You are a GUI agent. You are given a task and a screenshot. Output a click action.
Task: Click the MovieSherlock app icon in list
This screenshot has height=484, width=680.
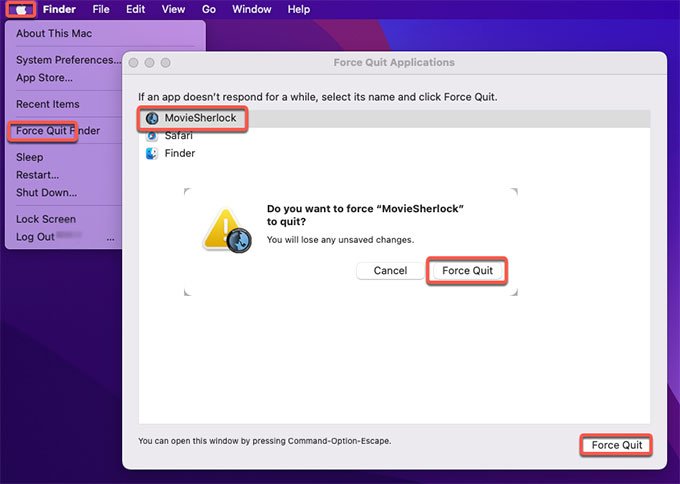pos(152,118)
